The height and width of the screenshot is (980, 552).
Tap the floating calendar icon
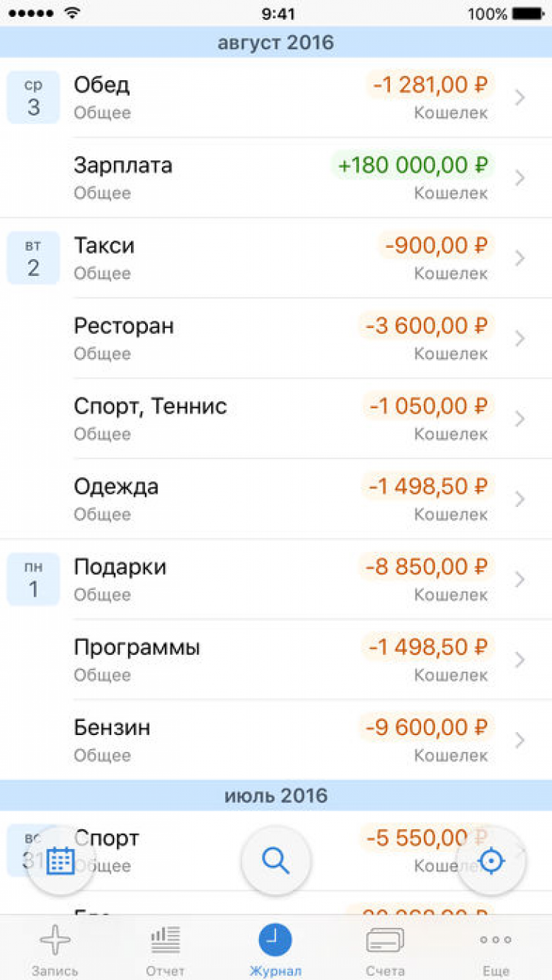[x=60, y=860]
